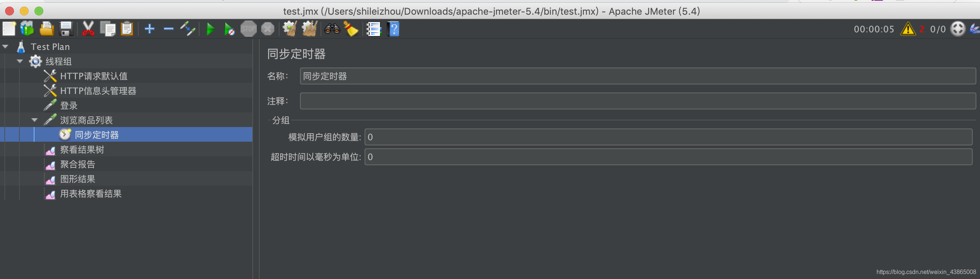Open Help with question mark icon

[x=394, y=29]
